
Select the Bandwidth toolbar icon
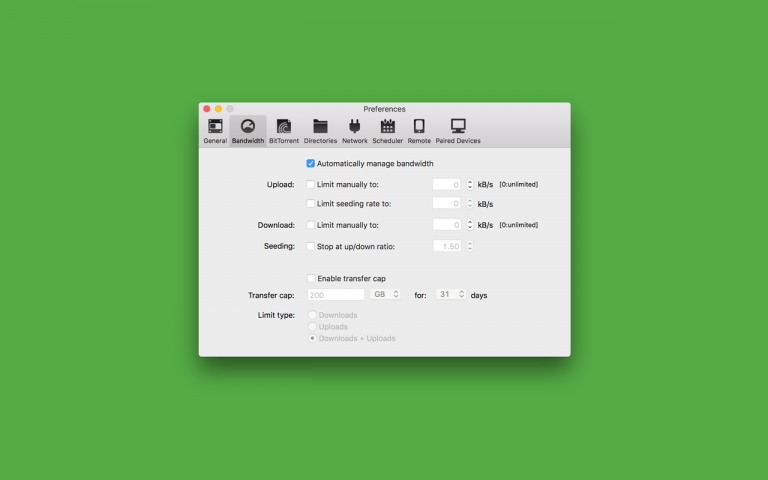(x=248, y=130)
